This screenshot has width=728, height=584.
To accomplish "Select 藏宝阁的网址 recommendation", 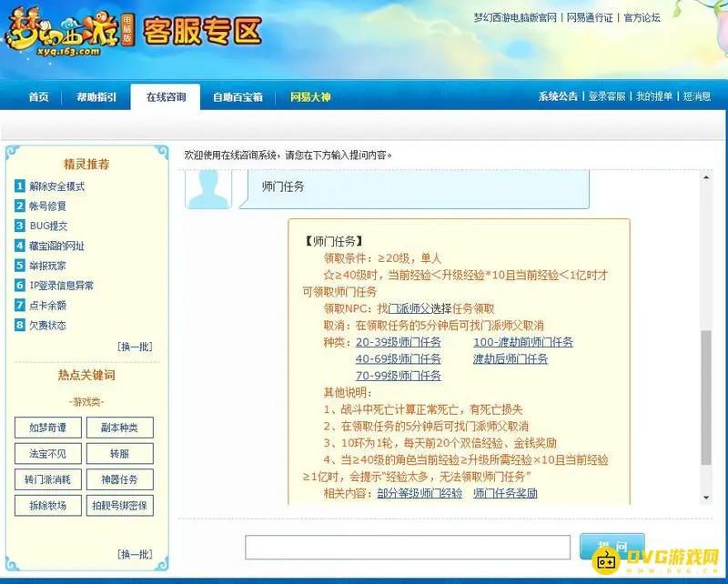I will pyautogui.click(x=57, y=246).
